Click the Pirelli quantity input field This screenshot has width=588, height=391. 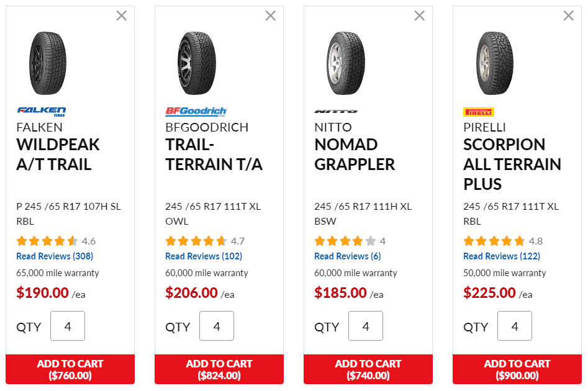click(x=515, y=326)
